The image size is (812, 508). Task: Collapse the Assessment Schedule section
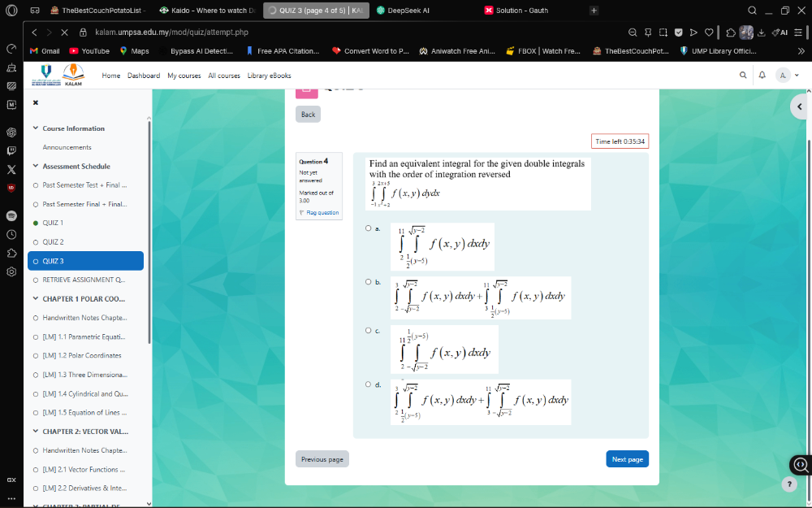click(x=36, y=166)
